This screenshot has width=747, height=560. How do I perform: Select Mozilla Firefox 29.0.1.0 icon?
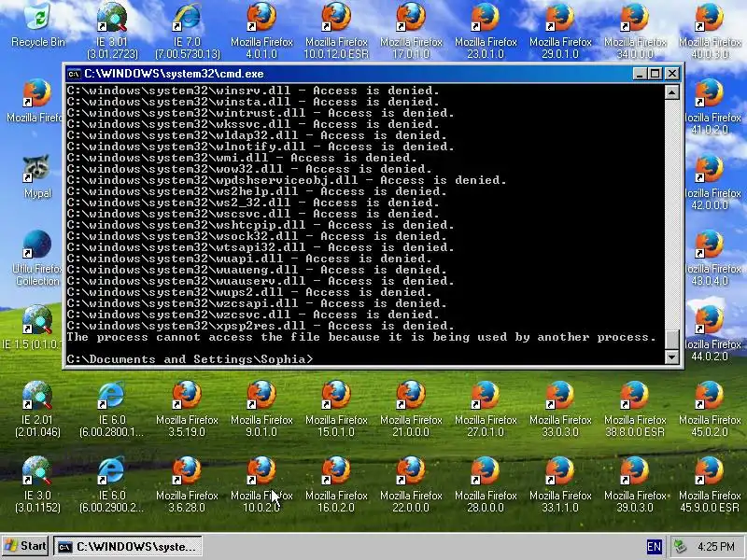(560, 31)
